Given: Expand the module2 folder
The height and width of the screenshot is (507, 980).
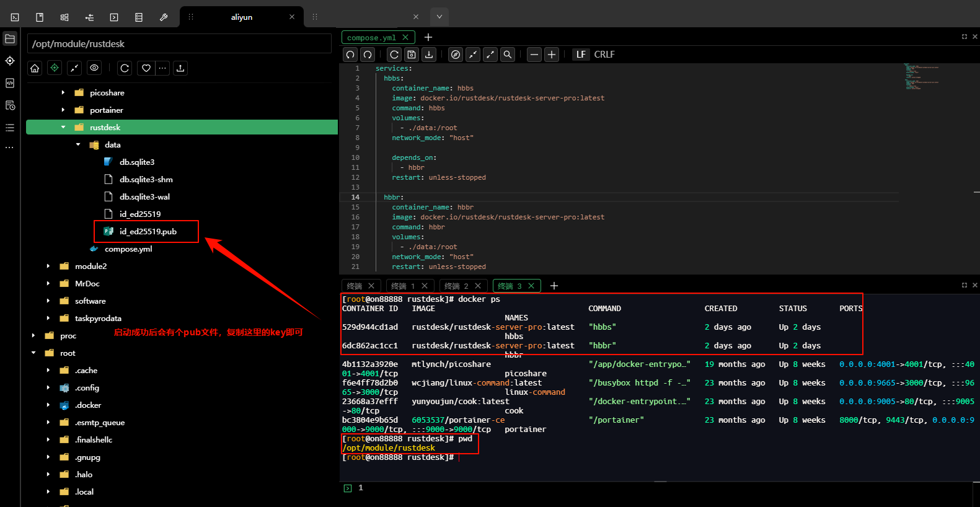Looking at the screenshot, I should (48, 267).
